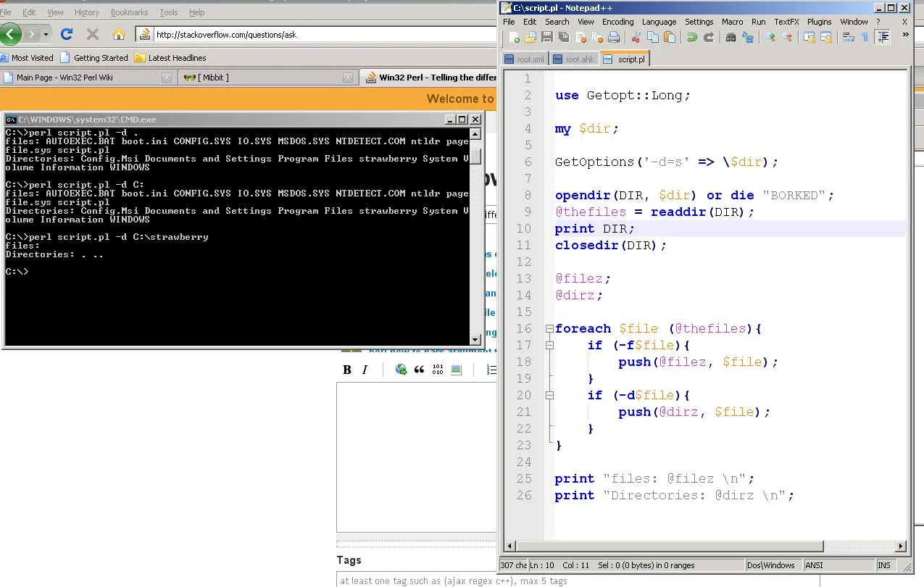The height and width of the screenshot is (587, 924).
Task: Collapse the foreach block fold marker
Action: (549, 329)
